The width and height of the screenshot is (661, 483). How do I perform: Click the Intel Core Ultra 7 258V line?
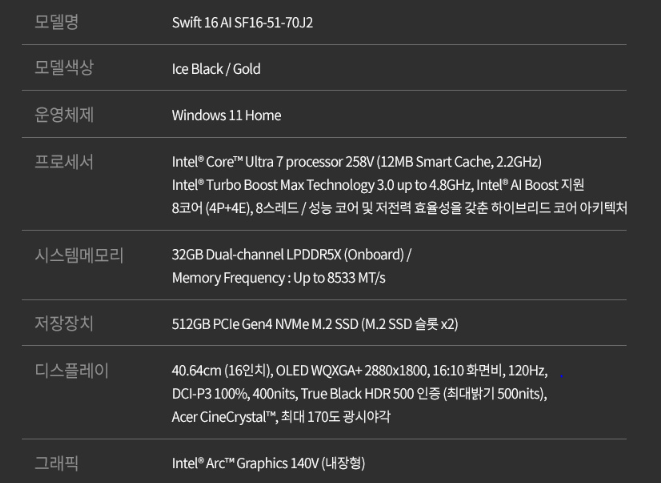tap(357, 161)
